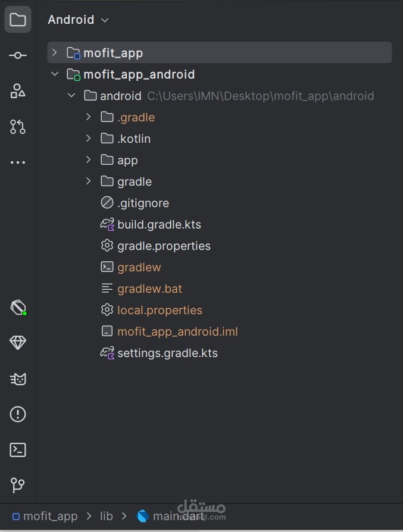Open the Project folder tool window
The image size is (403, 532).
click(x=18, y=20)
